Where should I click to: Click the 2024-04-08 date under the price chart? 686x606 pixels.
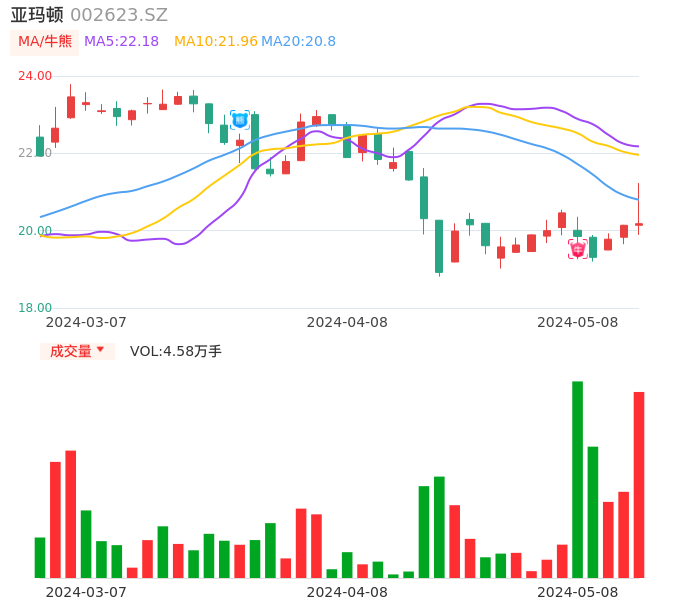(x=347, y=322)
